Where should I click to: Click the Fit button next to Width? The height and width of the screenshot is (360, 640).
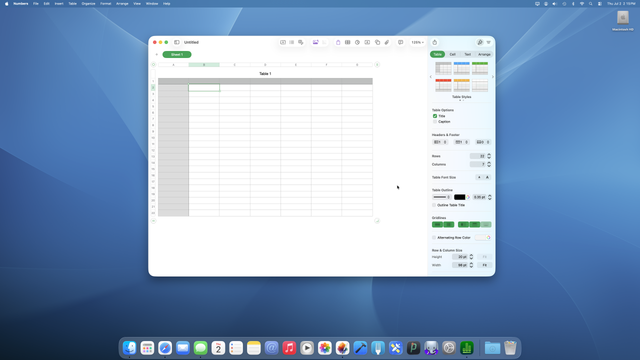coord(485,265)
